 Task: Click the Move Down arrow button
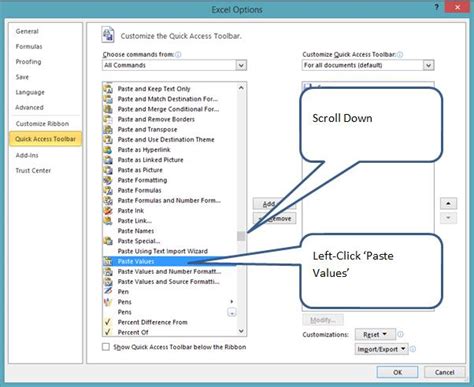click(448, 218)
